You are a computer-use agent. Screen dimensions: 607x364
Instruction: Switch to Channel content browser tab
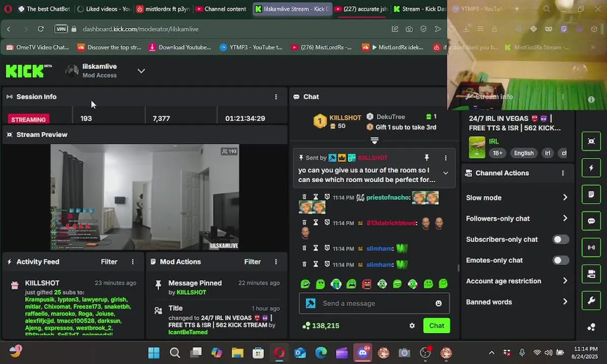click(x=221, y=9)
